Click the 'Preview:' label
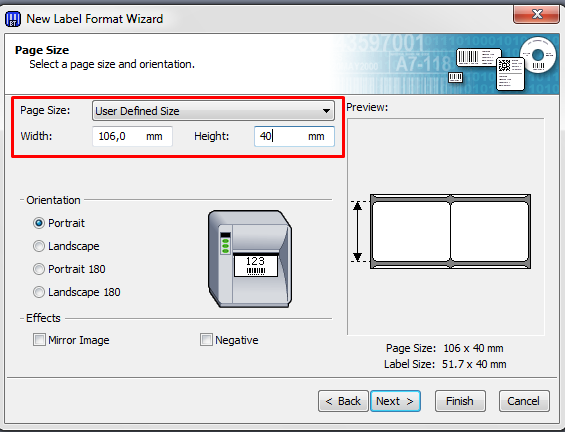Viewport: 565px width, 432px height. (x=367, y=107)
